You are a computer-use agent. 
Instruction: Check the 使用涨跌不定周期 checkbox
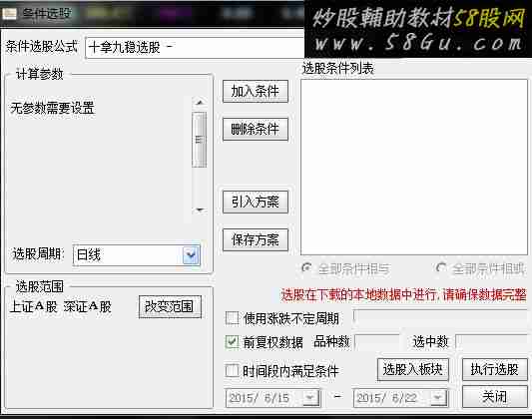[233, 318]
